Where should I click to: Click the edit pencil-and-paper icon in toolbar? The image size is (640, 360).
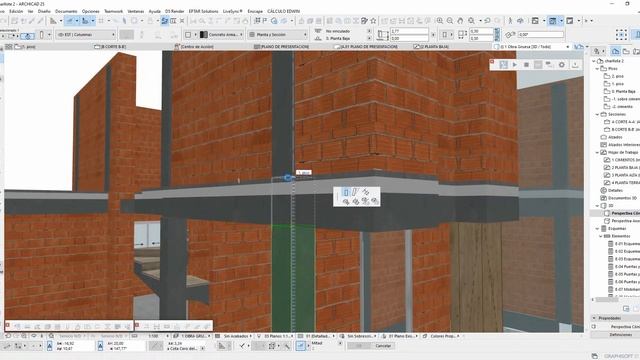coord(364,21)
